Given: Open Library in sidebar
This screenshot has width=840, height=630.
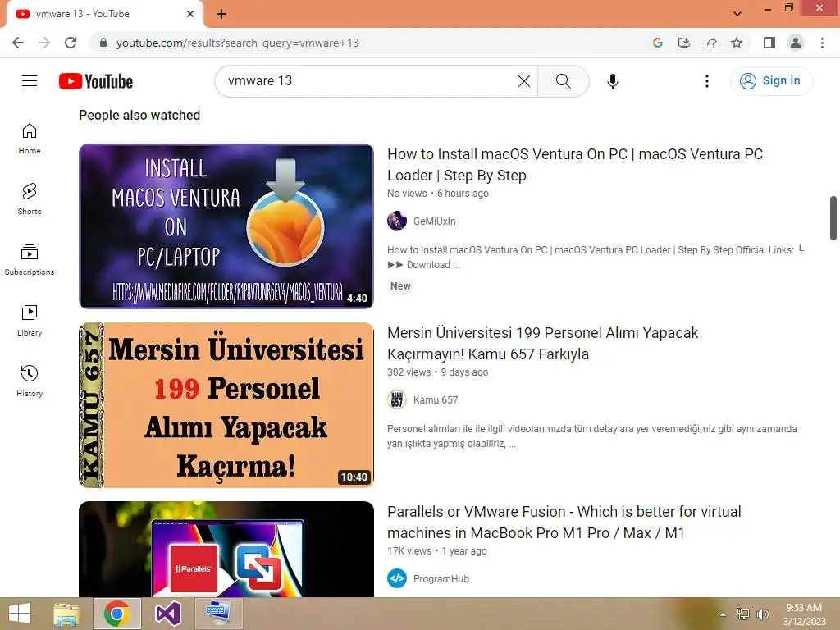Looking at the screenshot, I should click(x=30, y=321).
